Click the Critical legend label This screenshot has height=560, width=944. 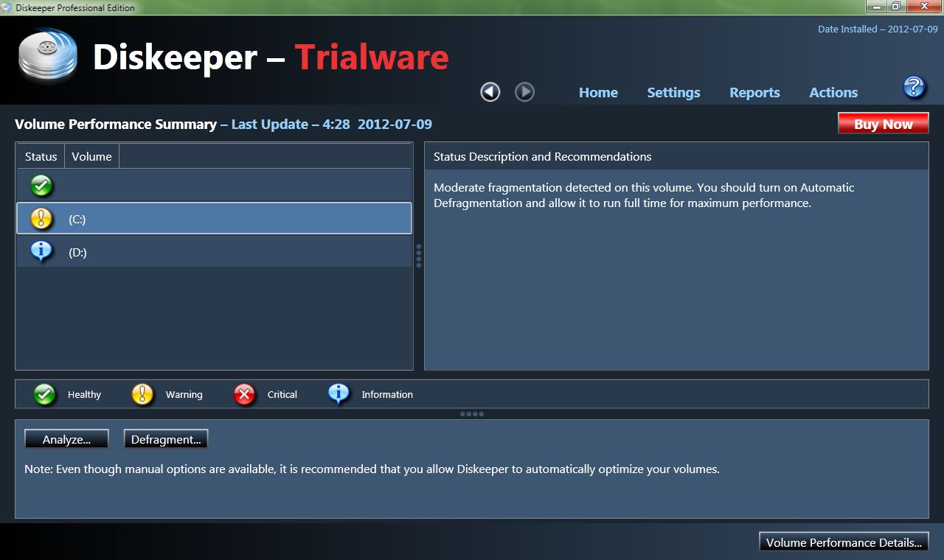pyautogui.click(x=282, y=395)
